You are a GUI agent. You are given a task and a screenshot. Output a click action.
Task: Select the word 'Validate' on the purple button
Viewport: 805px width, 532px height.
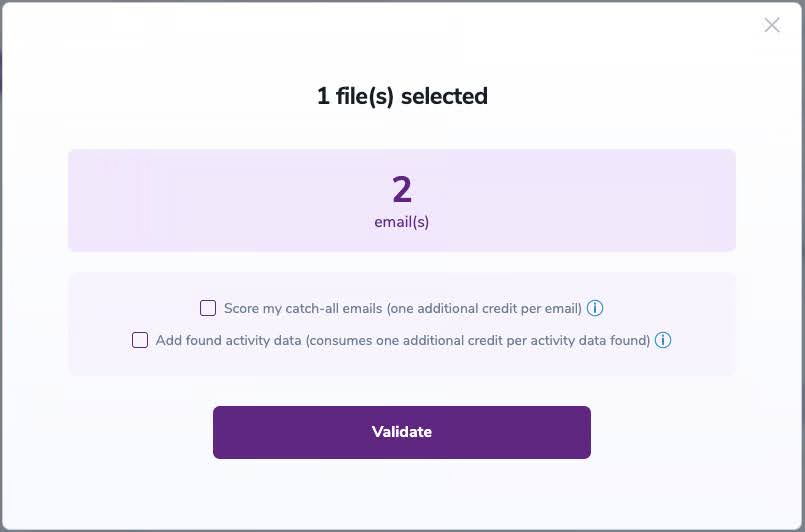tap(402, 432)
